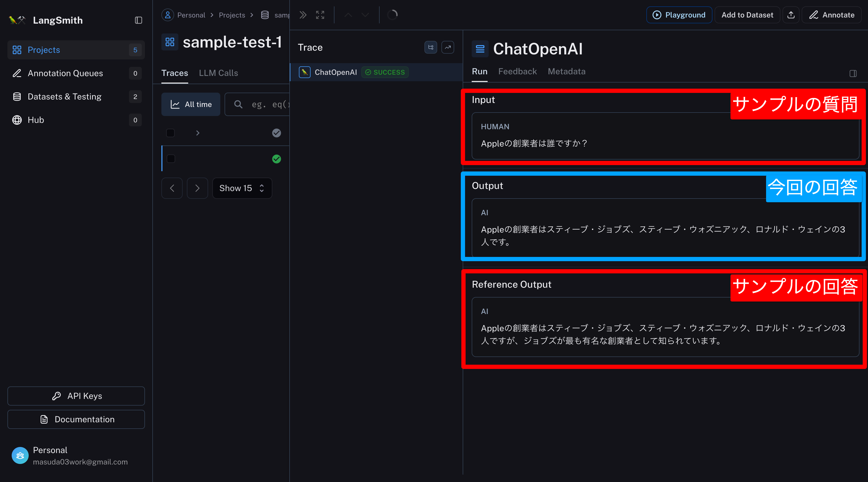Go to next page of traces
The height and width of the screenshot is (482, 868).
197,188
